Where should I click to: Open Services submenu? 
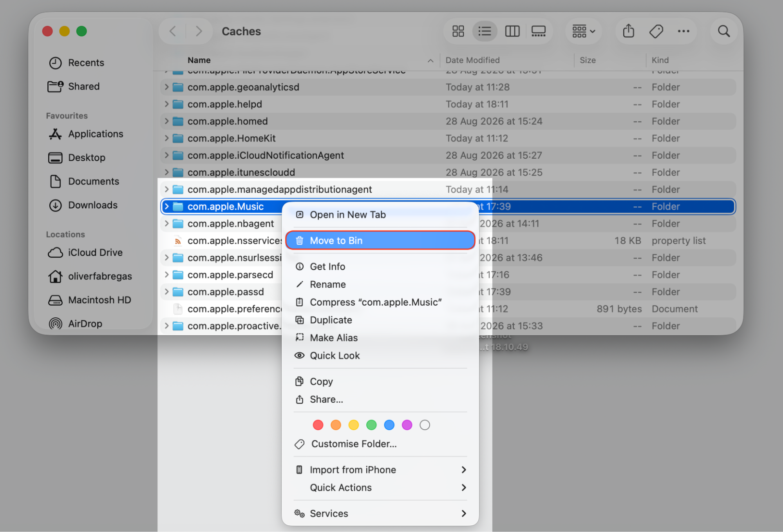click(380, 514)
